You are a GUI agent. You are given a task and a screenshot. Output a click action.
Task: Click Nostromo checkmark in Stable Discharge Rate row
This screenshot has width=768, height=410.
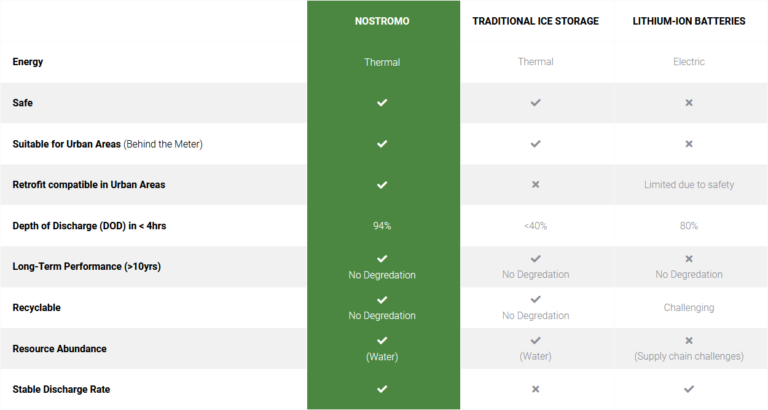(382, 389)
